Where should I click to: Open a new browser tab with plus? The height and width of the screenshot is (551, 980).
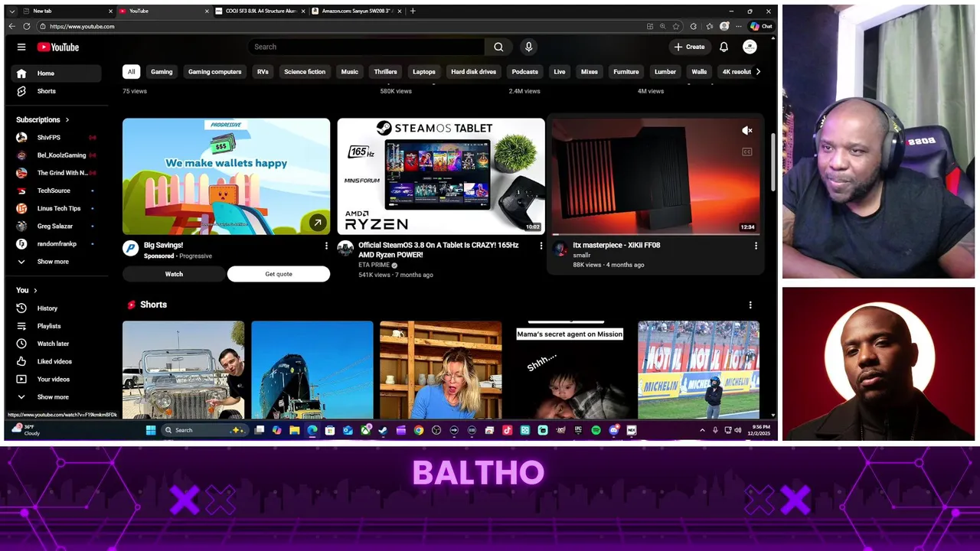click(413, 11)
